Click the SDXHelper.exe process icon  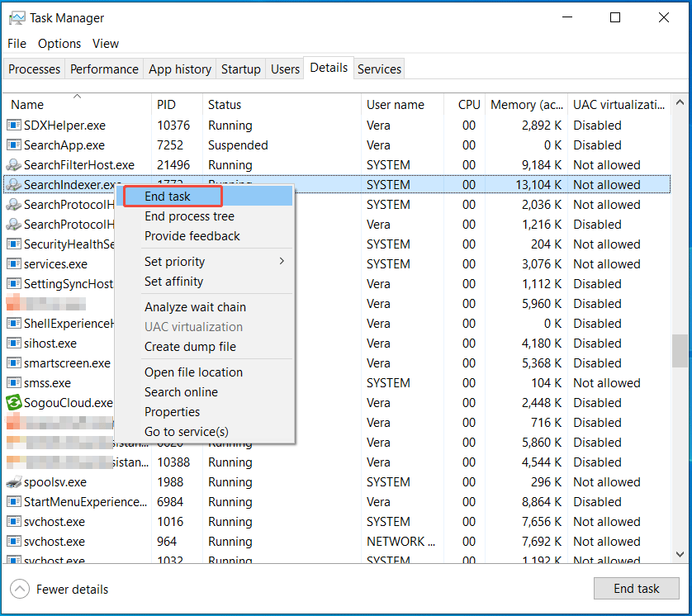[14, 125]
